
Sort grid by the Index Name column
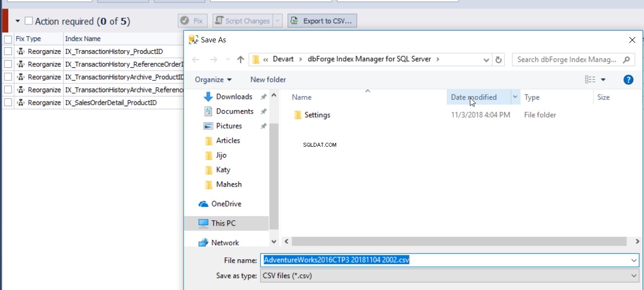[123, 39]
